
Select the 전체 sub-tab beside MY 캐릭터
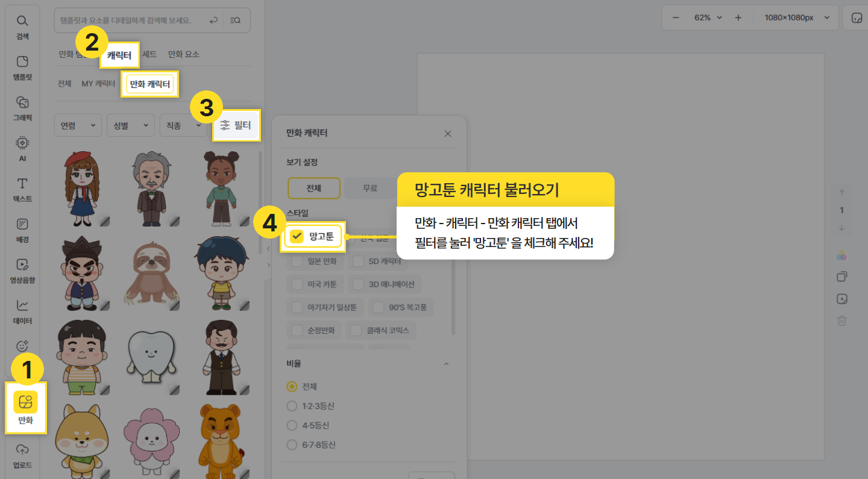coord(64,84)
